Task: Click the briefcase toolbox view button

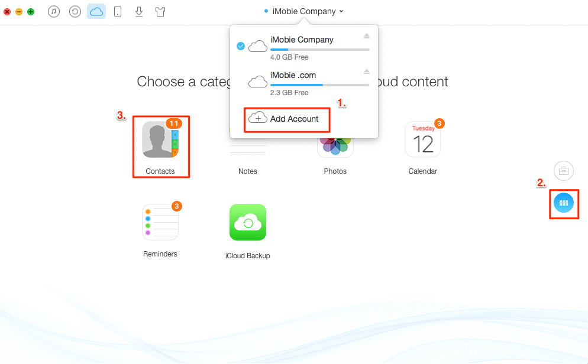Action: [x=564, y=171]
